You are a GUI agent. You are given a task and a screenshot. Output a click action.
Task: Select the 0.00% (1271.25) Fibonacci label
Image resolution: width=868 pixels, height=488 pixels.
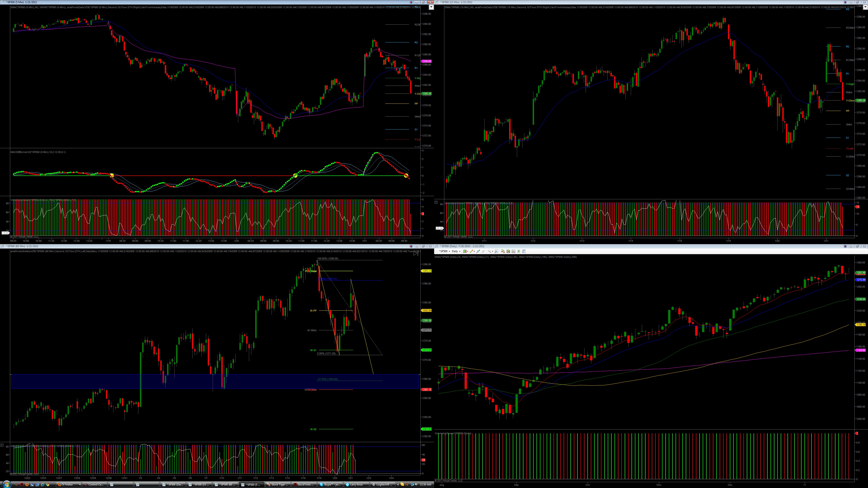click(x=326, y=353)
